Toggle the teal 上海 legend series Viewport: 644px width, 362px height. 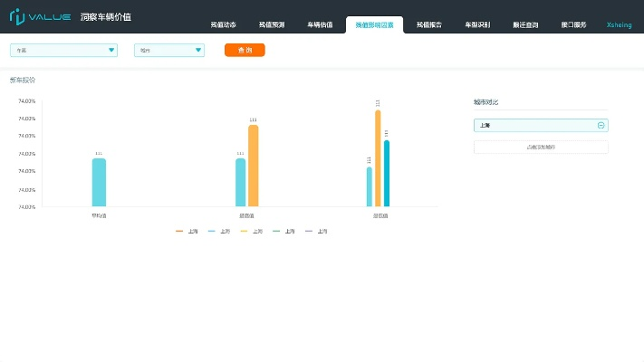click(284, 232)
